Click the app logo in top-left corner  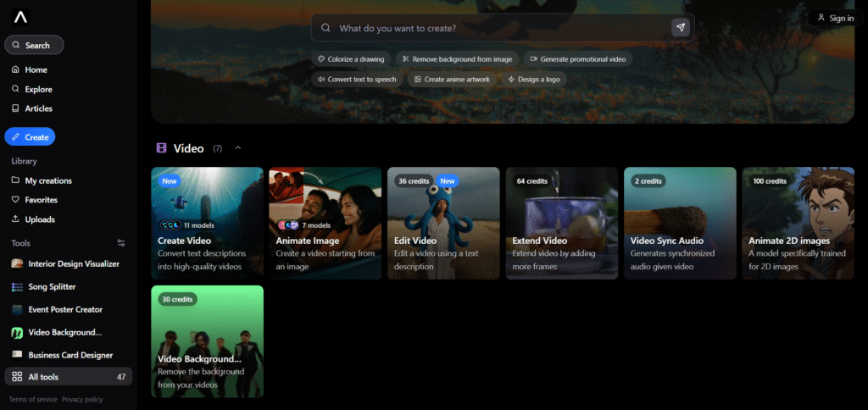point(20,16)
